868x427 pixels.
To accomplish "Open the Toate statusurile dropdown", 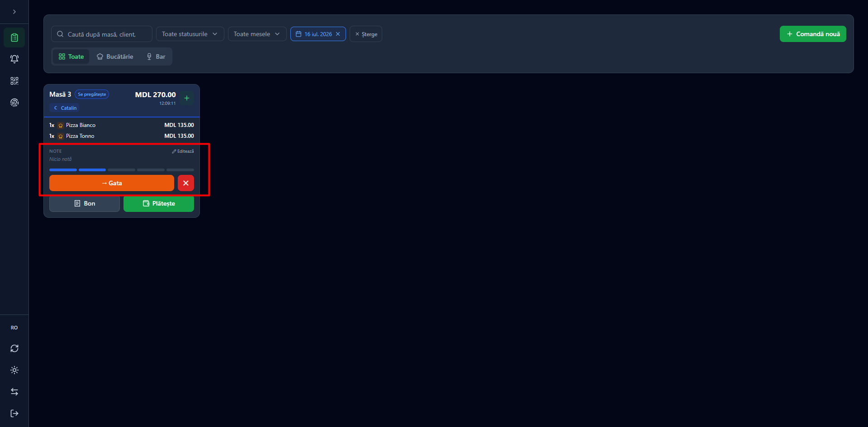I will [190, 34].
